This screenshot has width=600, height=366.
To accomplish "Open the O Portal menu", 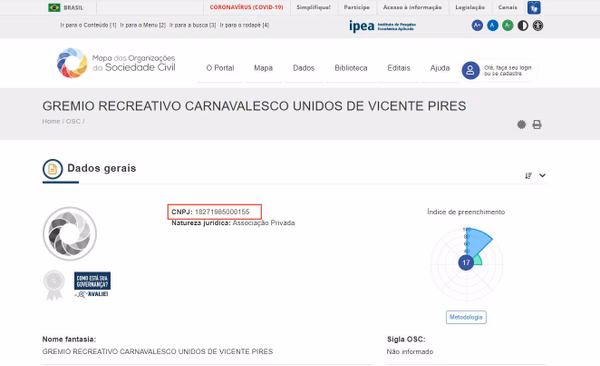I will (220, 68).
